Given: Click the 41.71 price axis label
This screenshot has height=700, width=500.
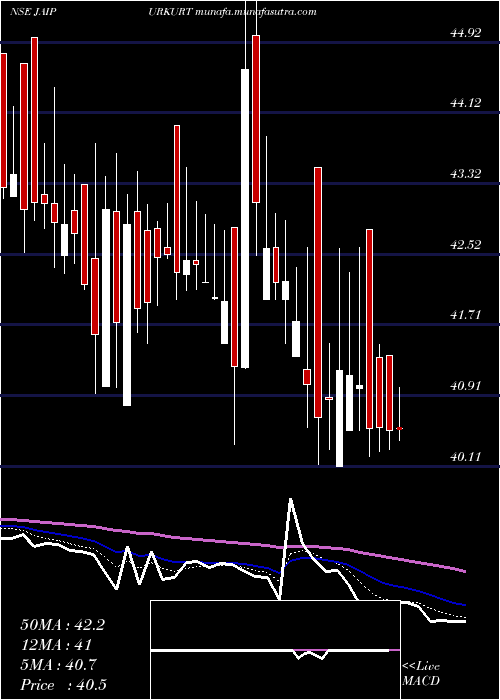Looking at the screenshot, I should (x=466, y=315).
